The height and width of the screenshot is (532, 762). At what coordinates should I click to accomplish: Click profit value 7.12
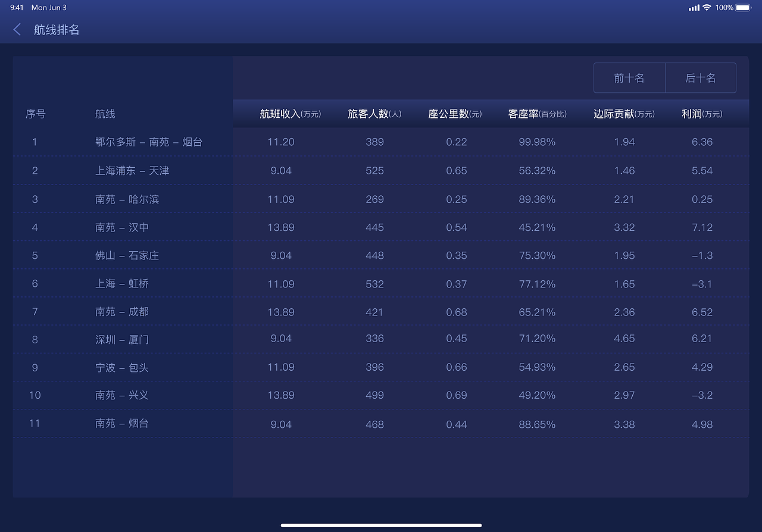(702, 227)
